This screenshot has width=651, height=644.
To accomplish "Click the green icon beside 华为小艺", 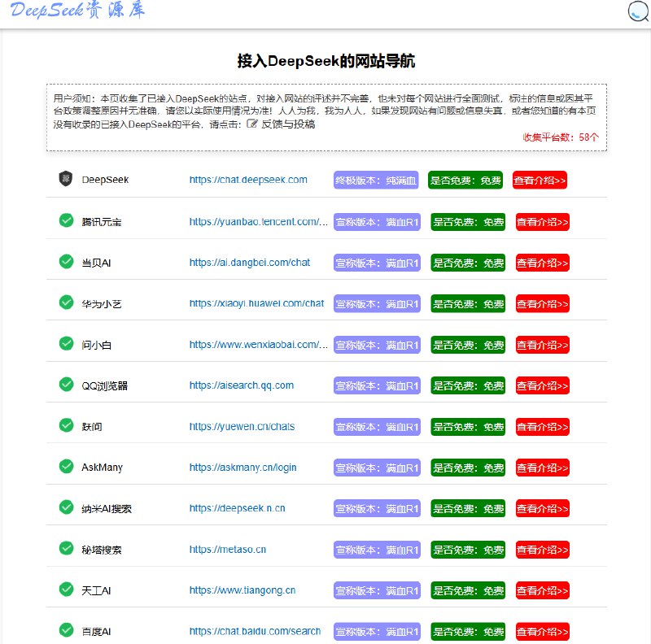I will (66, 302).
